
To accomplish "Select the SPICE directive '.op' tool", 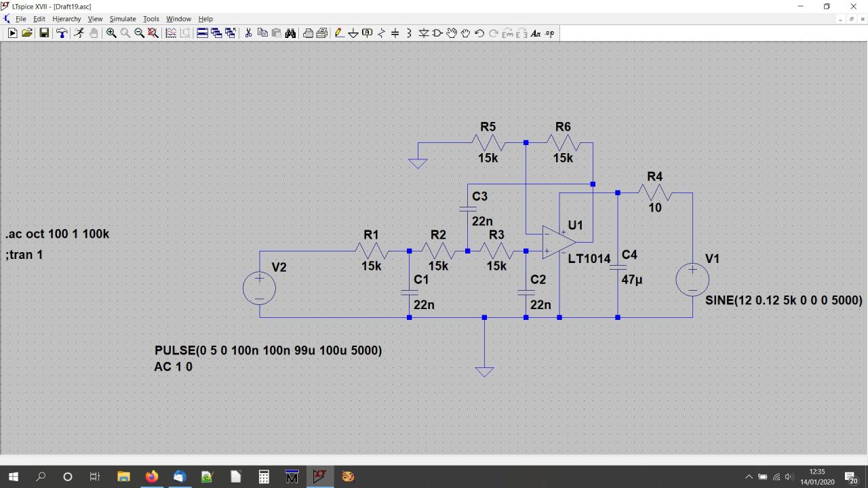I will click(550, 33).
